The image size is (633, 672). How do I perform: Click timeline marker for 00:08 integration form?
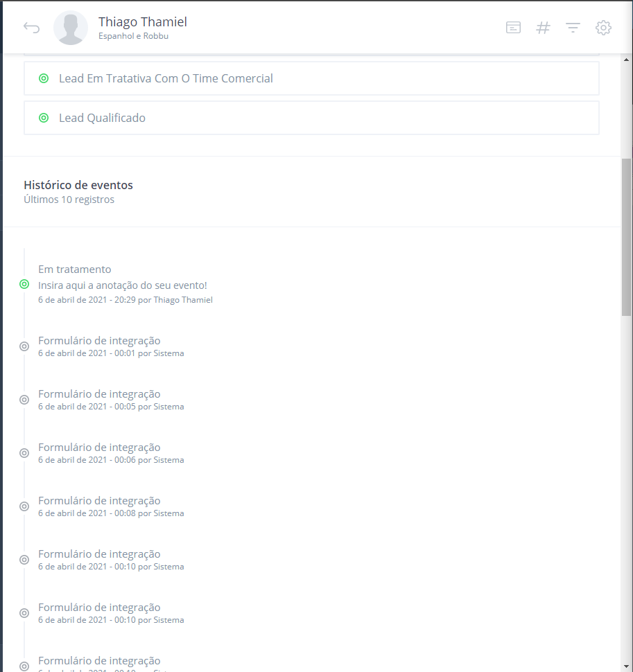pos(24,506)
